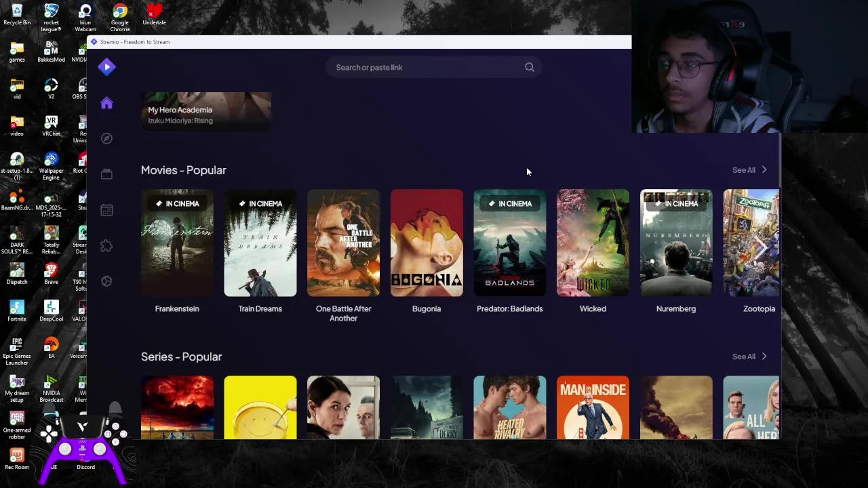Select the Totally Reliable desktop icon

pos(51,241)
